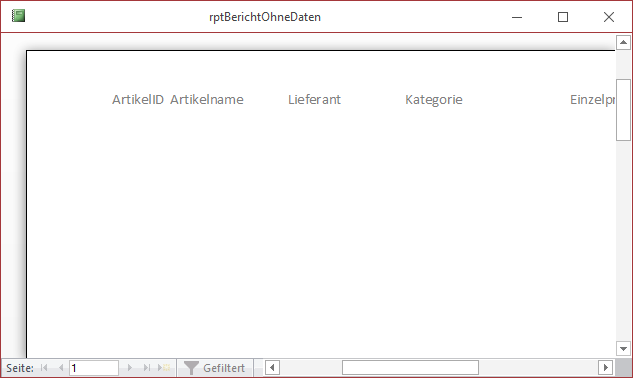The width and height of the screenshot is (633, 378).
Task: Minimize the rptBerichtOhneDaten window
Action: pos(517,17)
